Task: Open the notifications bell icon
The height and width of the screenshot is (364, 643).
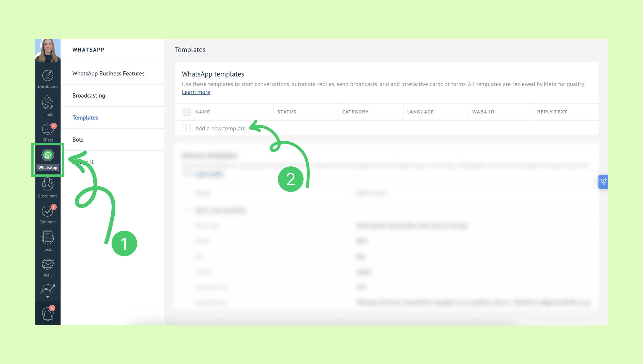Action: (48, 313)
